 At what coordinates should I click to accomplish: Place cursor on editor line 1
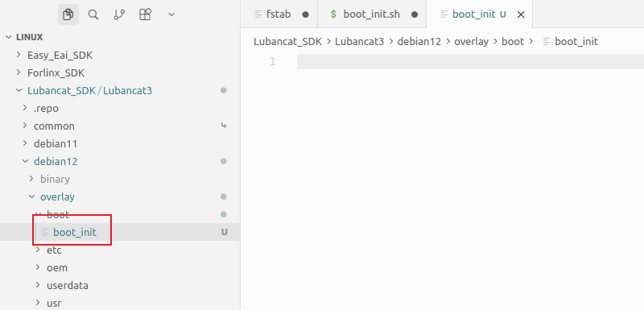[470, 61]
